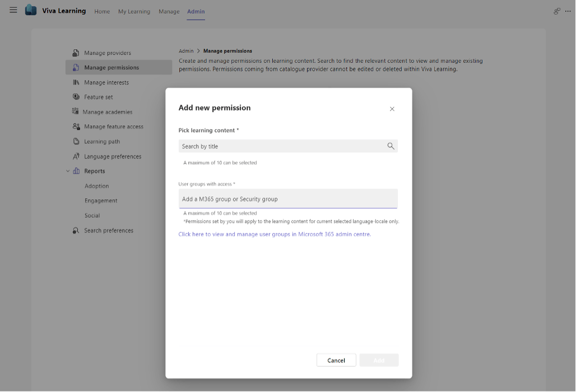Image resolution: width=576 pixels, height=392 pixels.
Task: Click the magnifier icon in title search
Action: (x=391, y=146)
